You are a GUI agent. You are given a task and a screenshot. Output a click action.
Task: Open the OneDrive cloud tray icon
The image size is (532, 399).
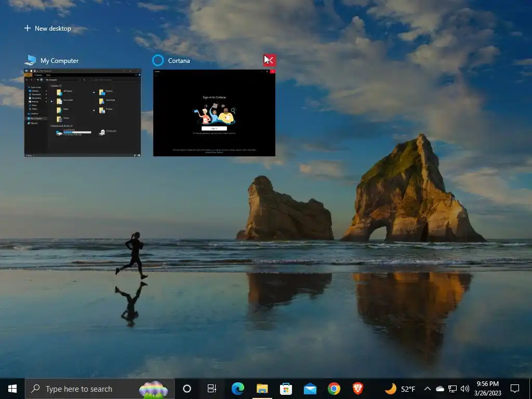[x=440, y=389]
